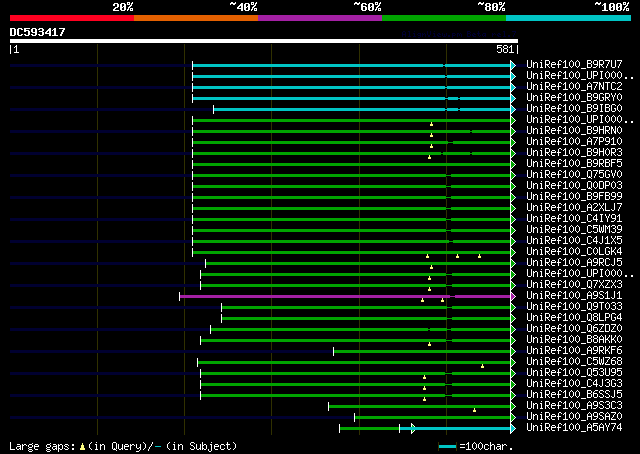Click the cyan alignment bar in the B9R7U7 row
Viewport: 640px width, 454px height.
[352, 66]
